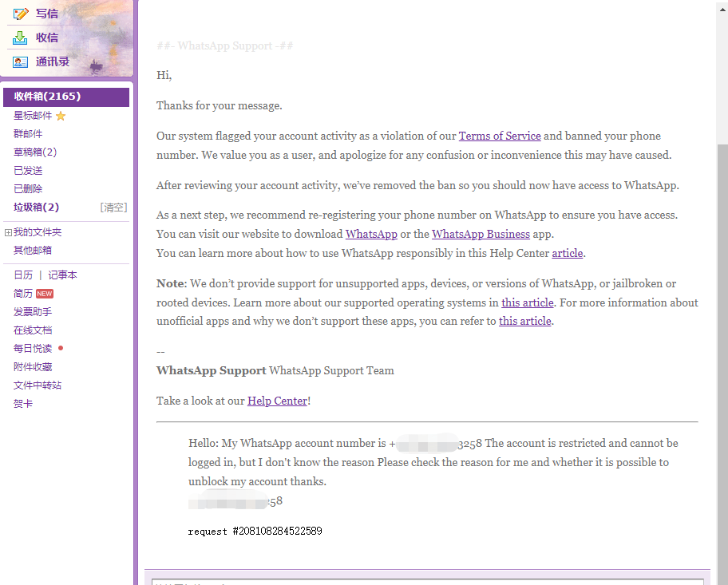Screen dimensions: 728x585
Task: Open 附件收藏 attachment favorites
Action: click(33, 367)
